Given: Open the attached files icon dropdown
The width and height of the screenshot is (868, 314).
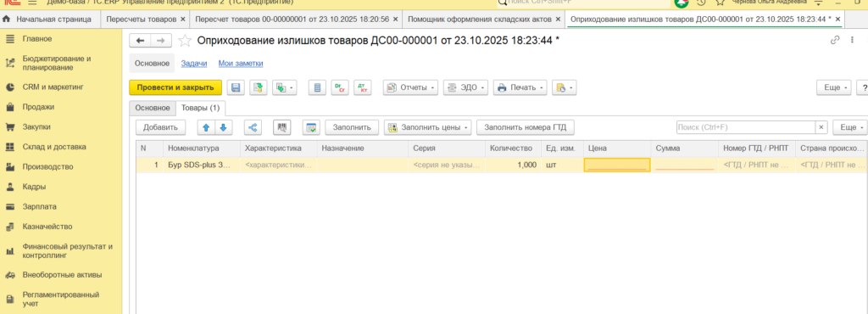Looking at the screenshot, I should [x=564, y=87].
